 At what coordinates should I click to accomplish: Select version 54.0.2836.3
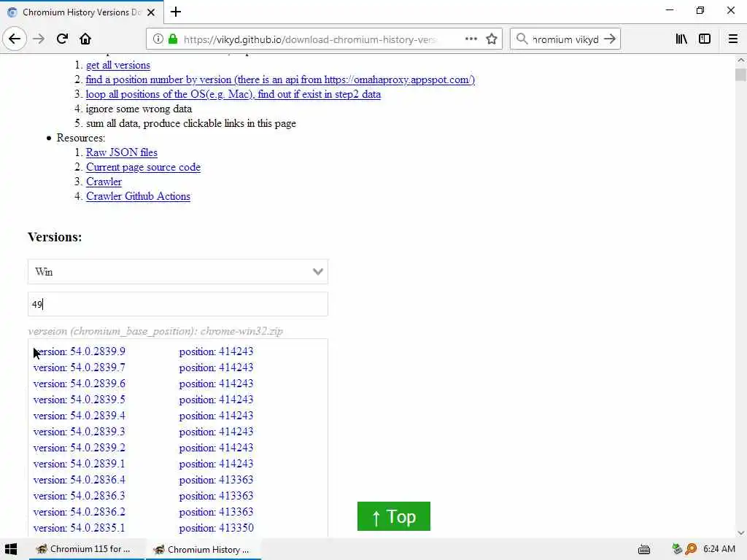80,496
